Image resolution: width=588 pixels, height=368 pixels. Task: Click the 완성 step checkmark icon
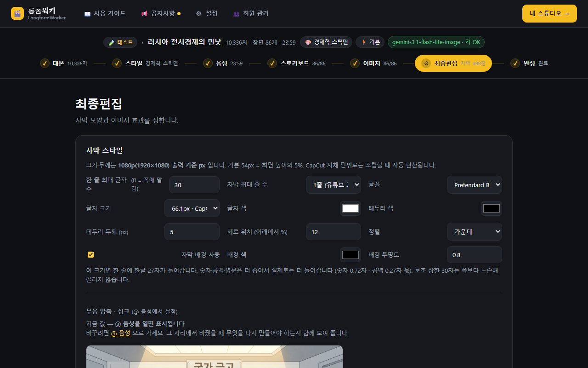[x=515, y=63]
